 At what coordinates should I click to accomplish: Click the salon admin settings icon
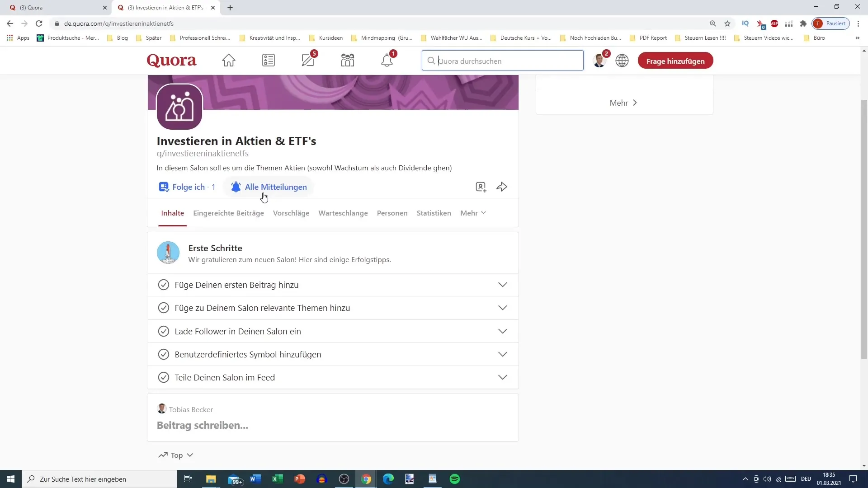tap(481, 187)
